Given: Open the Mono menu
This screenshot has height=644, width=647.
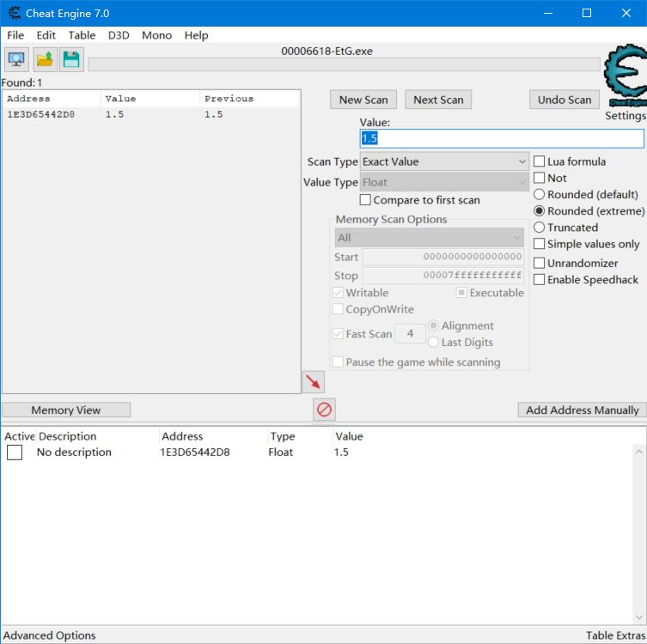Looking at the screenshot, I should click(x=156, y=35).
